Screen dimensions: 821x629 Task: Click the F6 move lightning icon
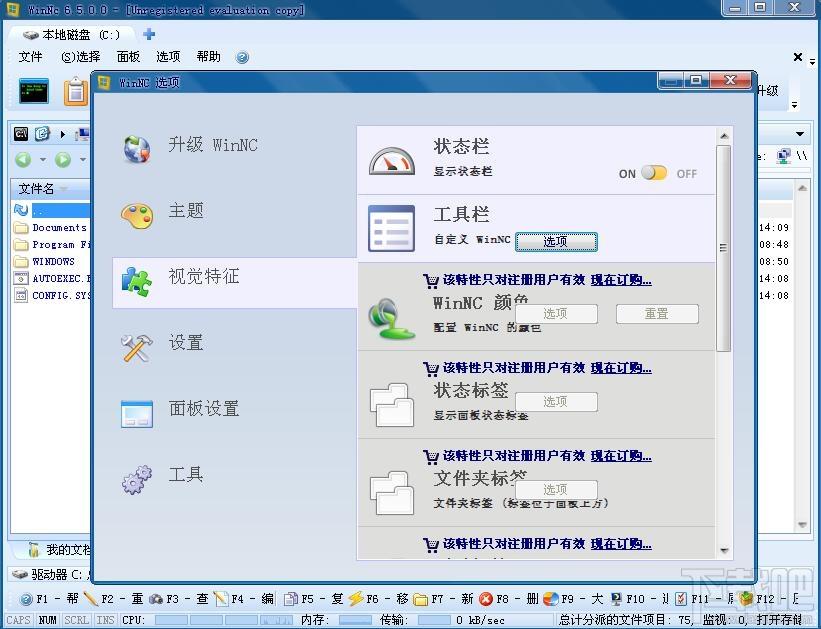tap(356, 598)
